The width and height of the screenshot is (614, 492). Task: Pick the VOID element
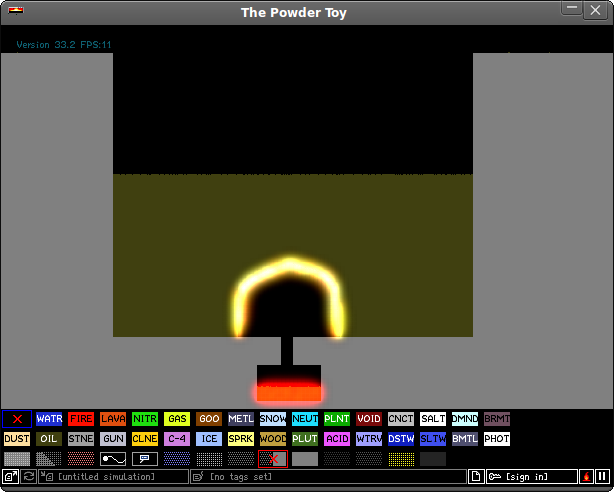[369, 419]
